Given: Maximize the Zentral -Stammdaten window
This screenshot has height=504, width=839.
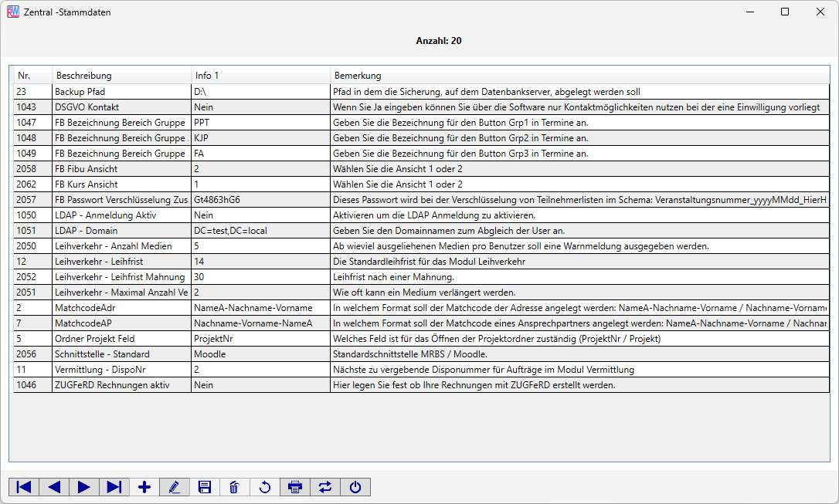Looking at the screenshot, I should coord(785,12).
